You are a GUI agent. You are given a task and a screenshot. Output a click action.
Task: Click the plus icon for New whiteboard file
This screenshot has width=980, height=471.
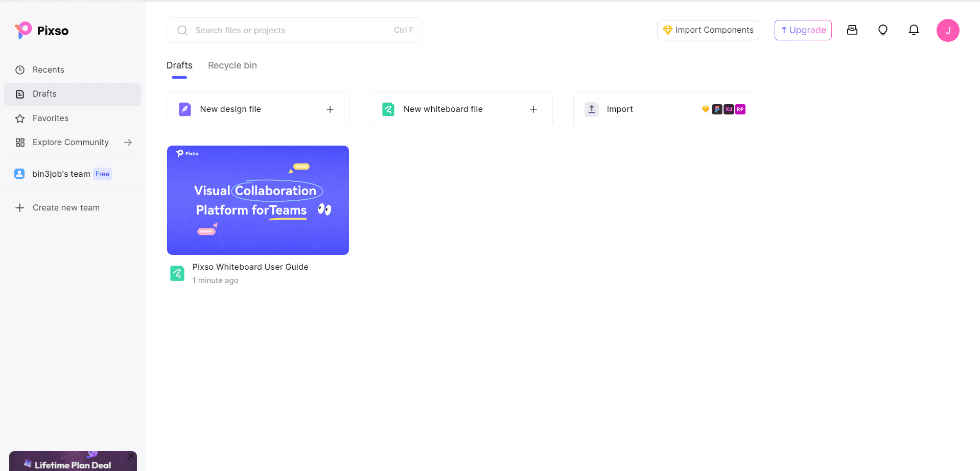pyautogui.click(x=533, y=109)
